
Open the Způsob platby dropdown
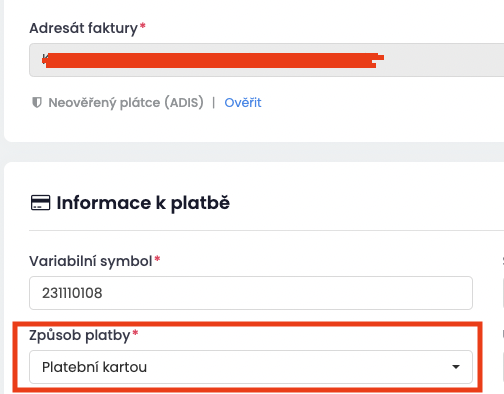point(251,367)
